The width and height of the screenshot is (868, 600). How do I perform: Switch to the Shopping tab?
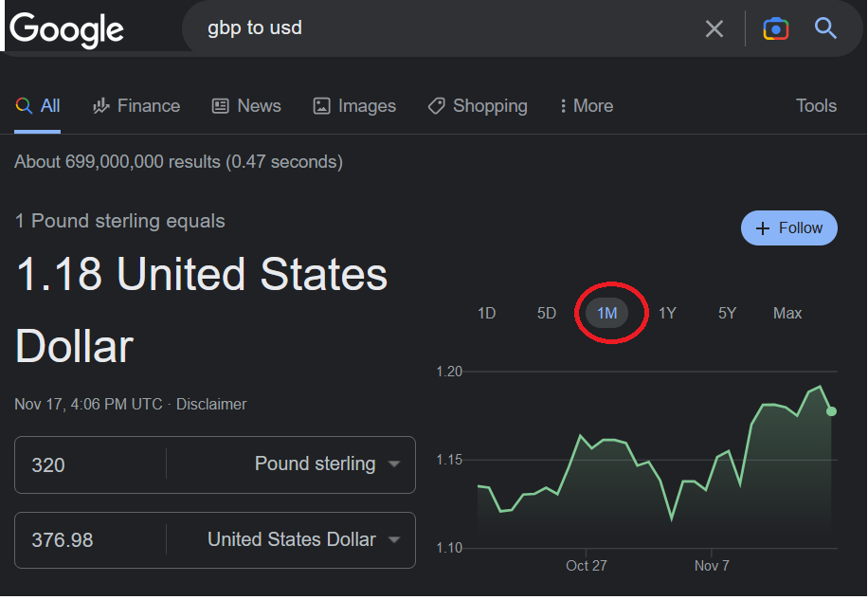coord(478,106)
